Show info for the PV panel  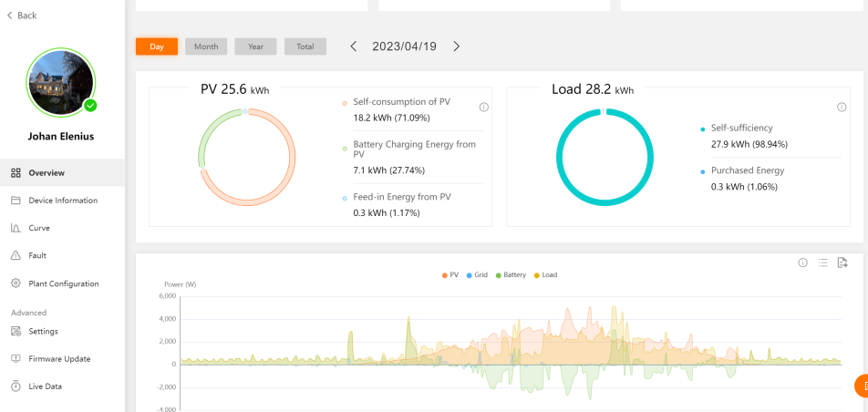coord(484,108)
